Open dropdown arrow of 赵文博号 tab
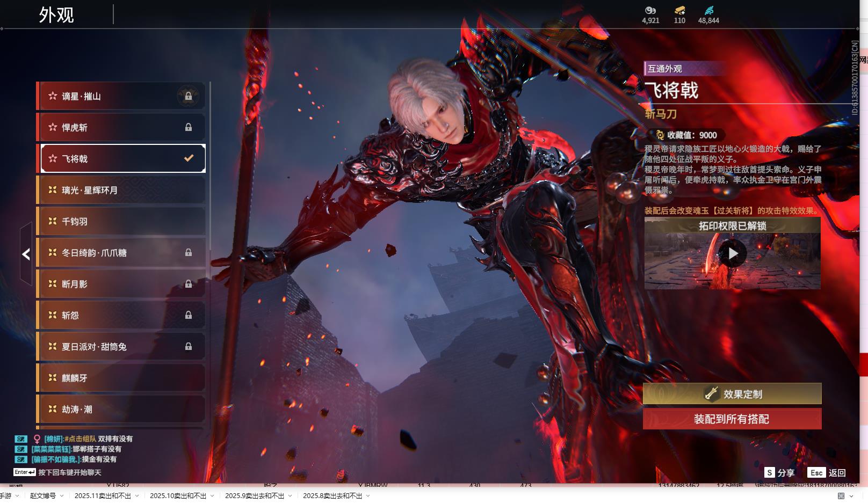This screenshot has width=868, height=504. click(62, 496)
